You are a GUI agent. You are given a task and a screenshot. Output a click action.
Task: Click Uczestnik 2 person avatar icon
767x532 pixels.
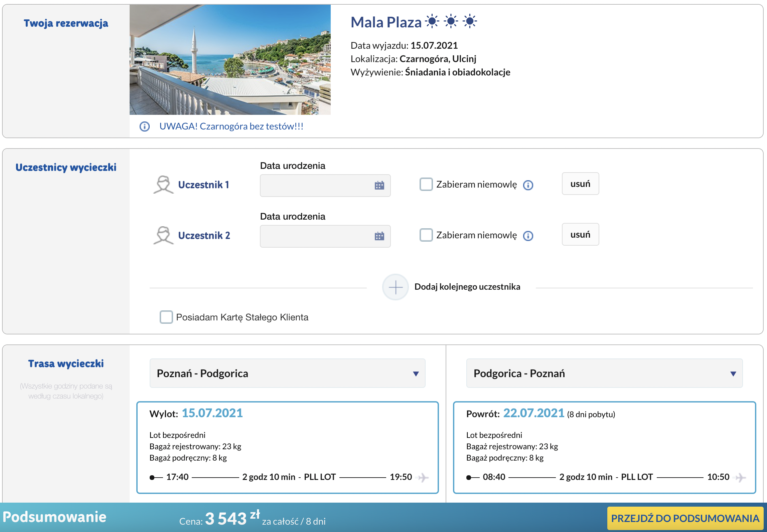163,235
